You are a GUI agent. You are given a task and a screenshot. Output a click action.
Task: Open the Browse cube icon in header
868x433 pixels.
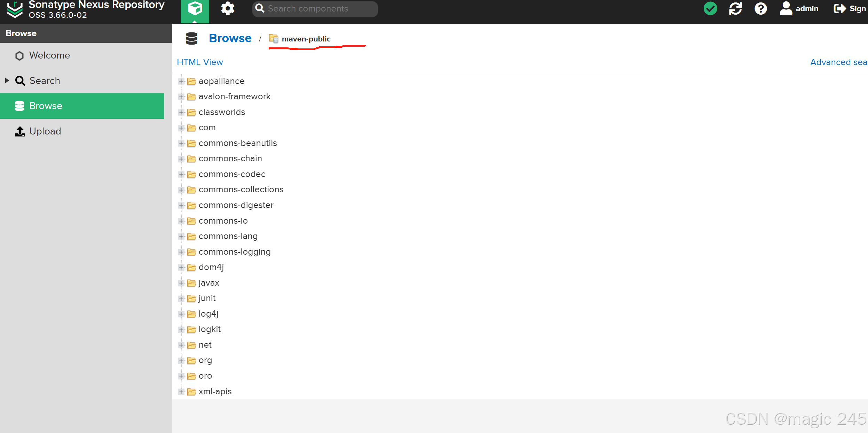(x=195, y=9)
